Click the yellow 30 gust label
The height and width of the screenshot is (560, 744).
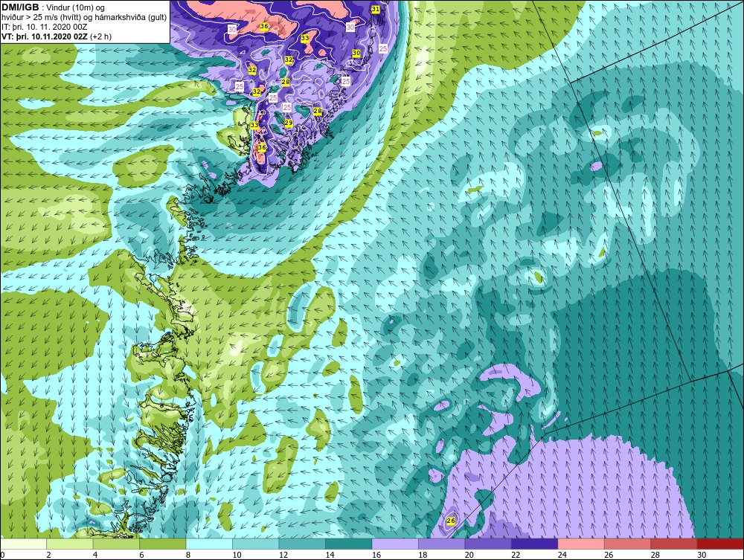click(x=356, y=53)
